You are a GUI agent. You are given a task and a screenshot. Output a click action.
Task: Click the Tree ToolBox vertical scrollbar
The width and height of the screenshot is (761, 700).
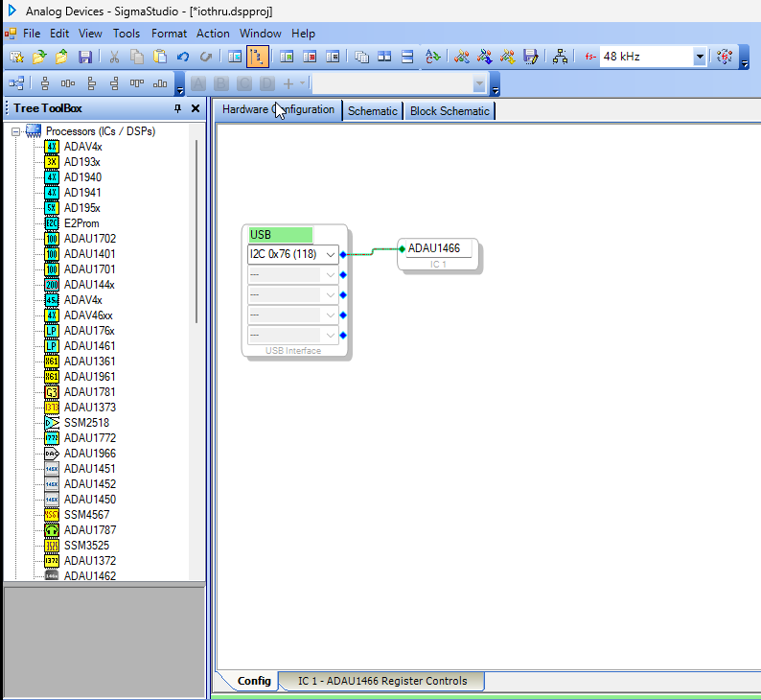point(196,231)
